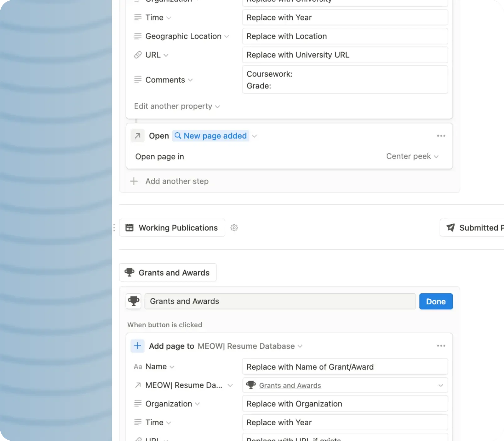Viewport: 504px width, 441px height.
Task: Click the calendar icon beside Working Publications
Action: click(x=129, y=227)
